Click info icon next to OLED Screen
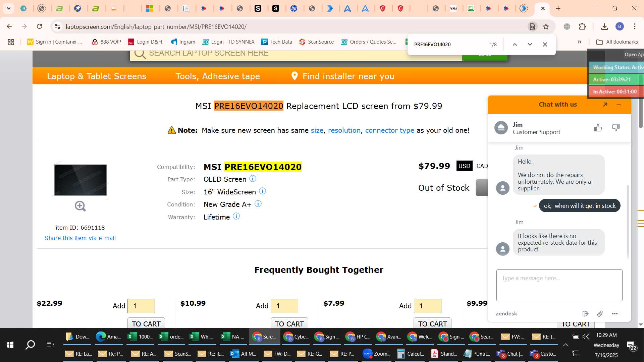 (x=253, y=179)
